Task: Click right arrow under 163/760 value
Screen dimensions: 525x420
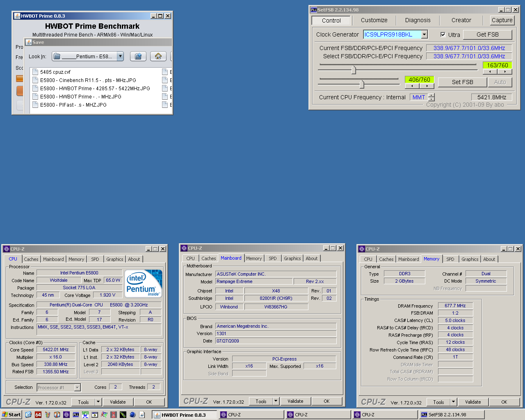Action: pyautogui.click(x=504, y=71)
